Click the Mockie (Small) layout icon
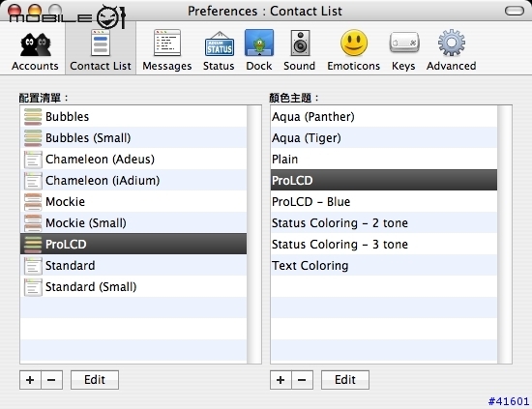The image size is (532, 409). point(33,223)
